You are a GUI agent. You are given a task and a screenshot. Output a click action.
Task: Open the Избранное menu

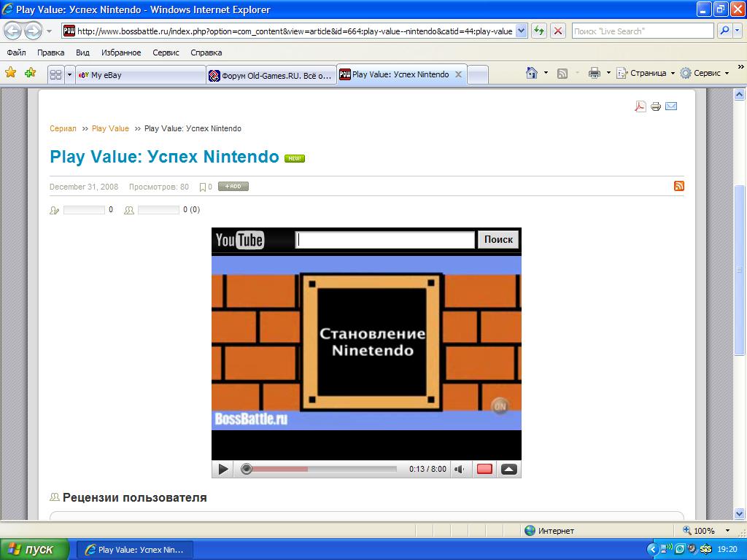121,52
